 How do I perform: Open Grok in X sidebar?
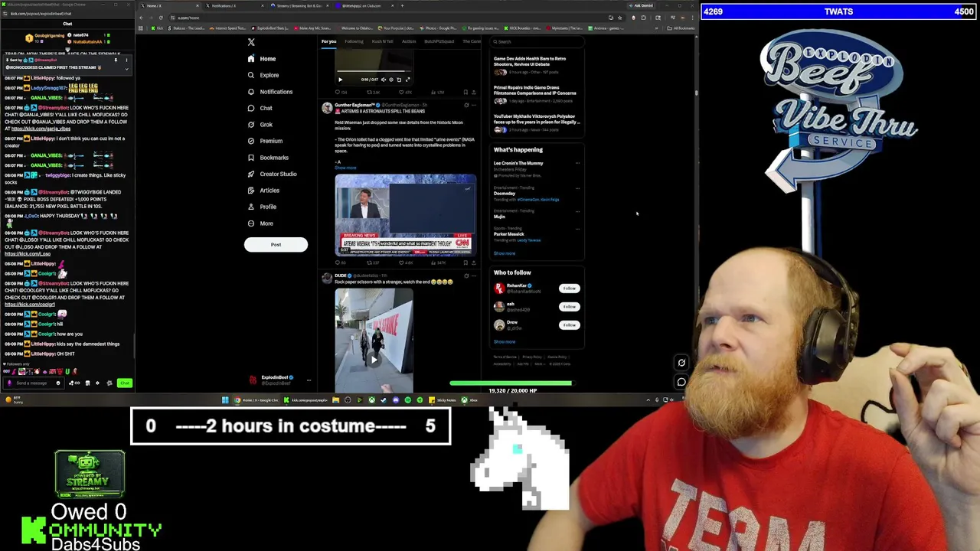tap(260, 125)
